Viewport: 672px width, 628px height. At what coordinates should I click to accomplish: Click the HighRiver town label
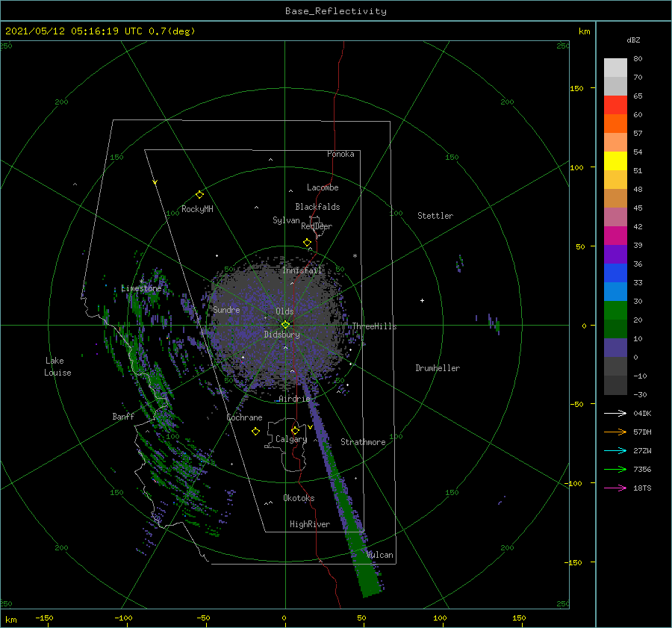click(x=310, y=524)
